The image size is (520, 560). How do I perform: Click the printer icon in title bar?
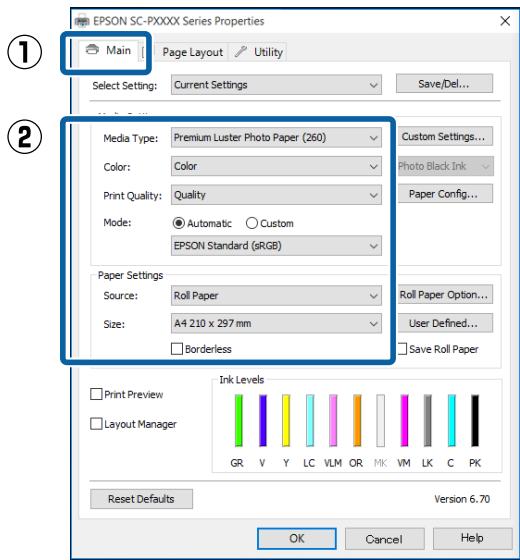pos(82,21)
